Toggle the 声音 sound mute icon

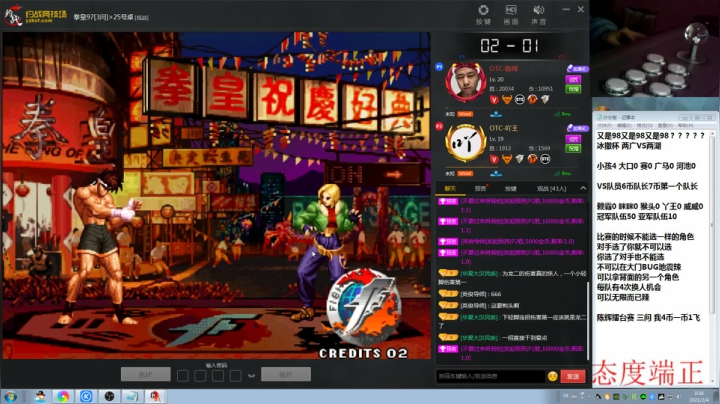pos(538,15)
